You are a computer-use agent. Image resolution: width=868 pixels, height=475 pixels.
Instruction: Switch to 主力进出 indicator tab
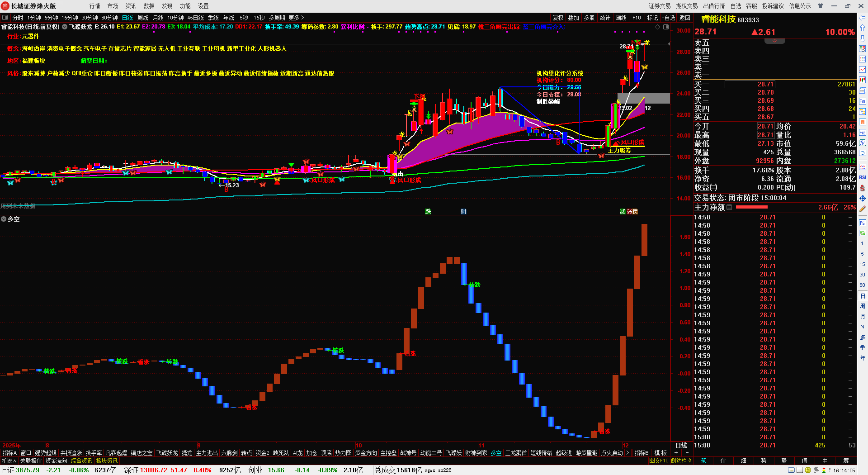coord(207,453)
